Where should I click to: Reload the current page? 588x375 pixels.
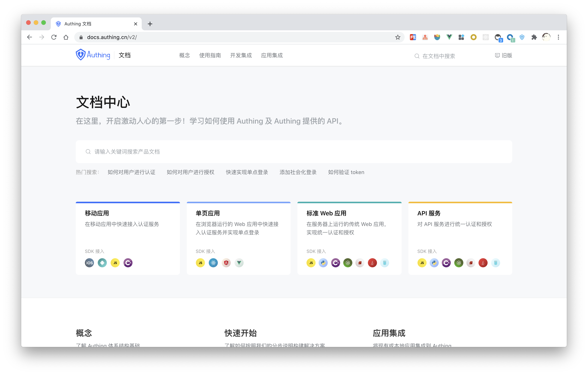[54, 37]
